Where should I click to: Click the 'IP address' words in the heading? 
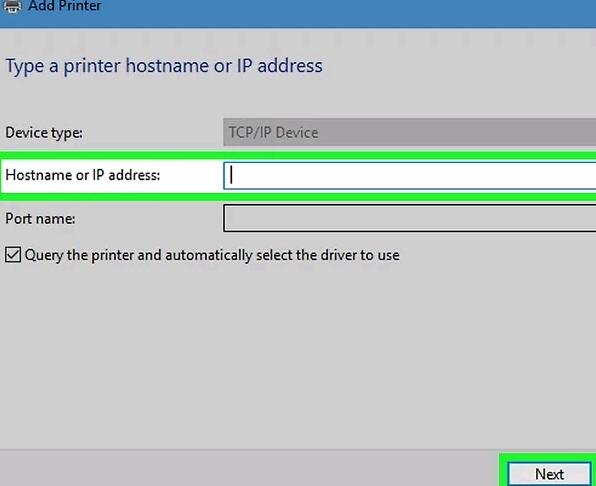pos(280,65)
